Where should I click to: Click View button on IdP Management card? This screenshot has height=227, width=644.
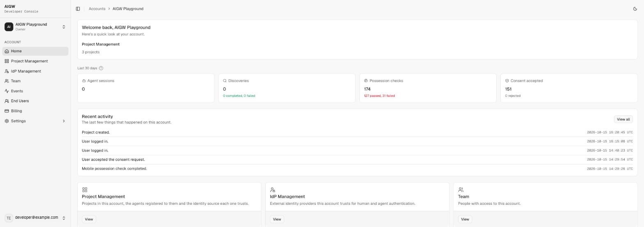[277, 219]
